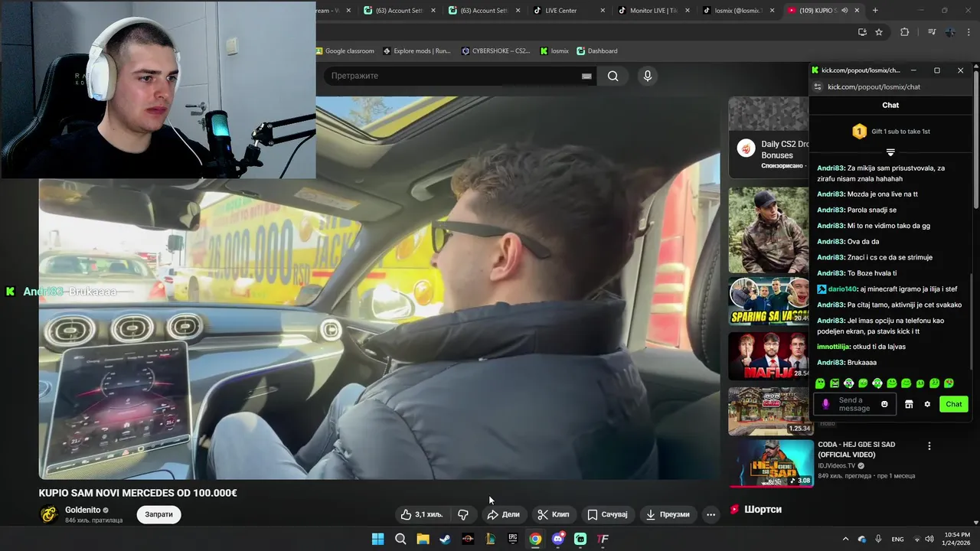Image resolution: width=980 pixels, height=551 pixels.
Task: Subscribe with the Запрати button
Action: pos(159,514)
